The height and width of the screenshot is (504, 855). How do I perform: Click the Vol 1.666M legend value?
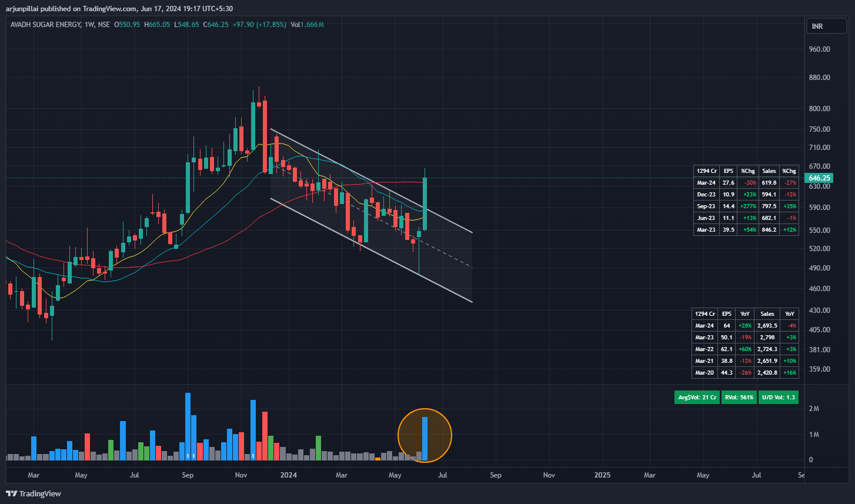pos(307,25)
